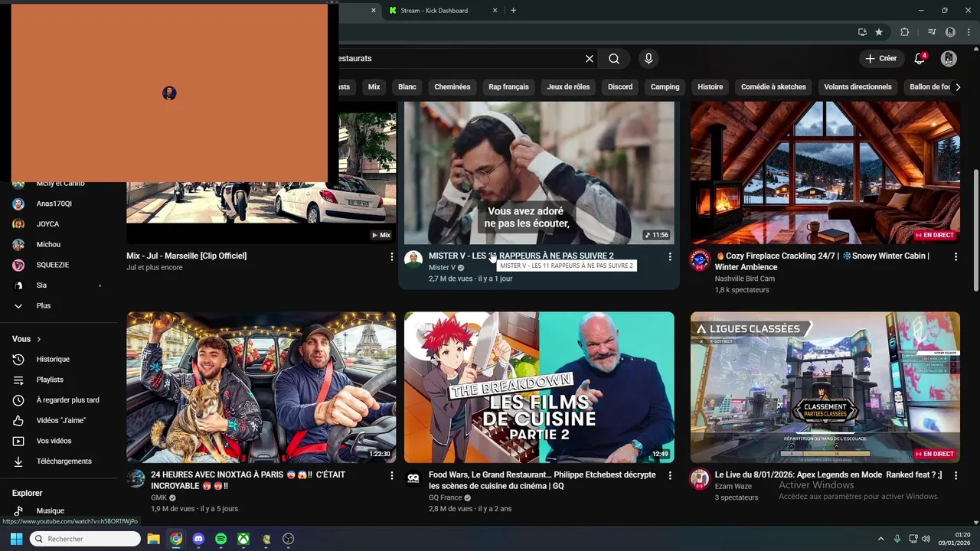
Task: Open YouTube notifications bell
Action: point(920,59)
